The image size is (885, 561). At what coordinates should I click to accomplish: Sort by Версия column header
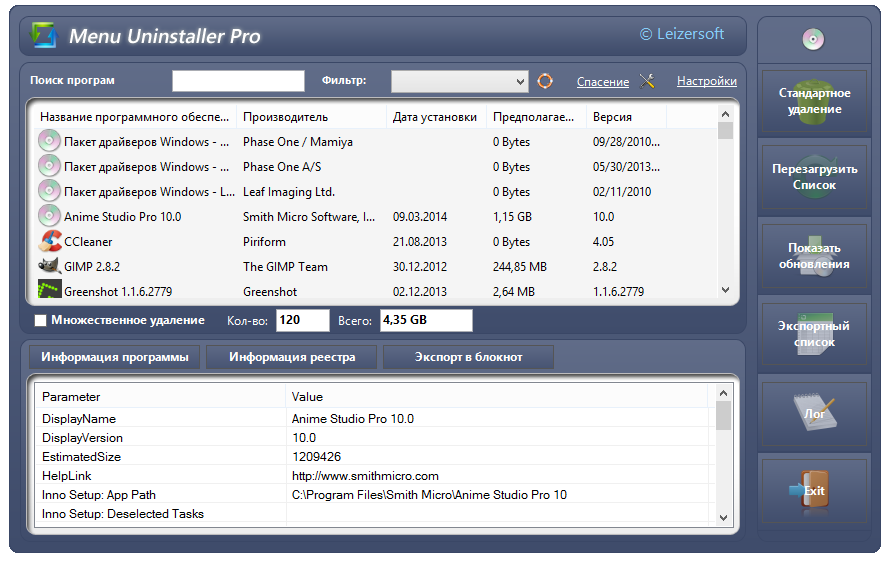click(x=626, y=117)
